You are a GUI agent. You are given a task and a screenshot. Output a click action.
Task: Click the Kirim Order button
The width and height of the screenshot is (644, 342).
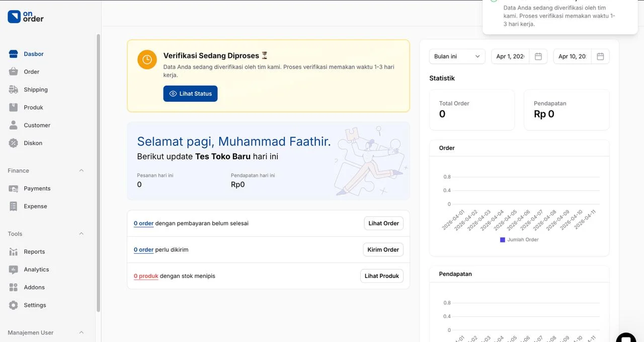(383, 249)
